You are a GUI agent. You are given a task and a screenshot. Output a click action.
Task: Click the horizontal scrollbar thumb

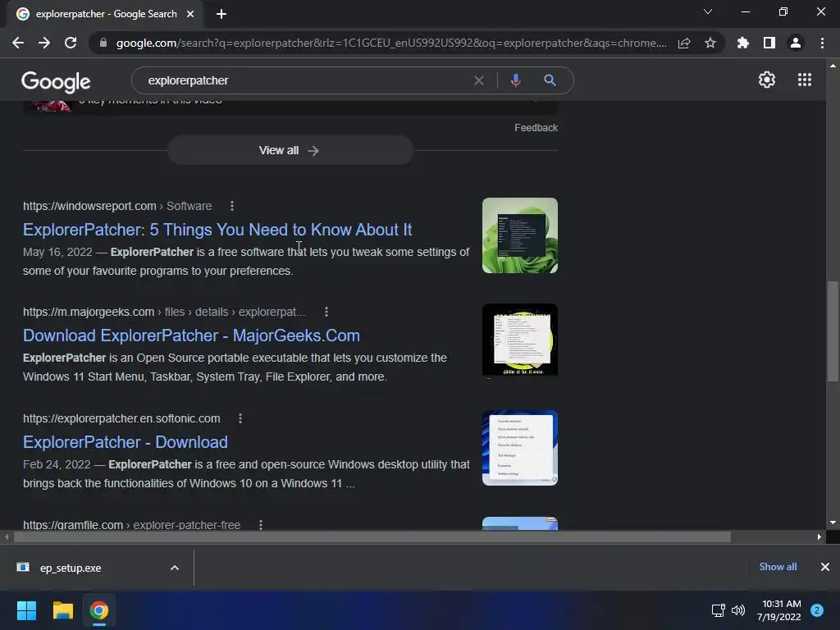coord(372,536)
